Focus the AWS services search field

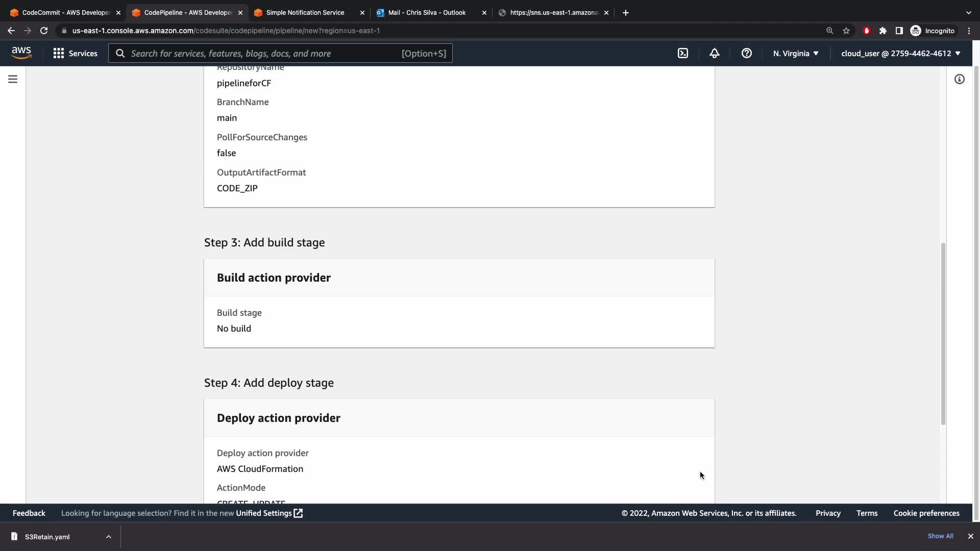click(x=265, y=53)
